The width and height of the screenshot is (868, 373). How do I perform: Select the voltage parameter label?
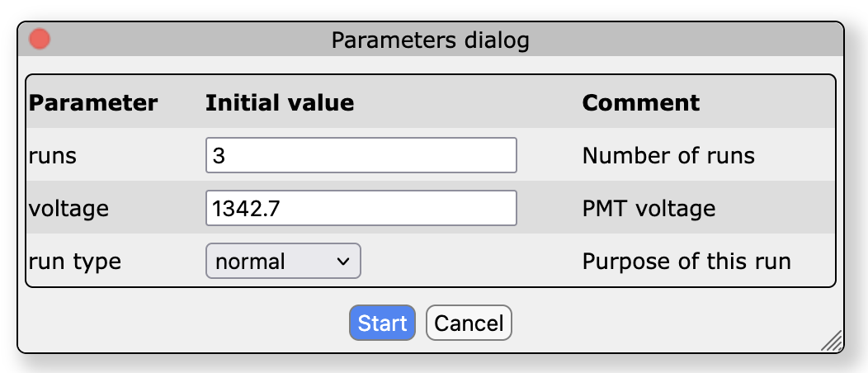click(68, 209)
